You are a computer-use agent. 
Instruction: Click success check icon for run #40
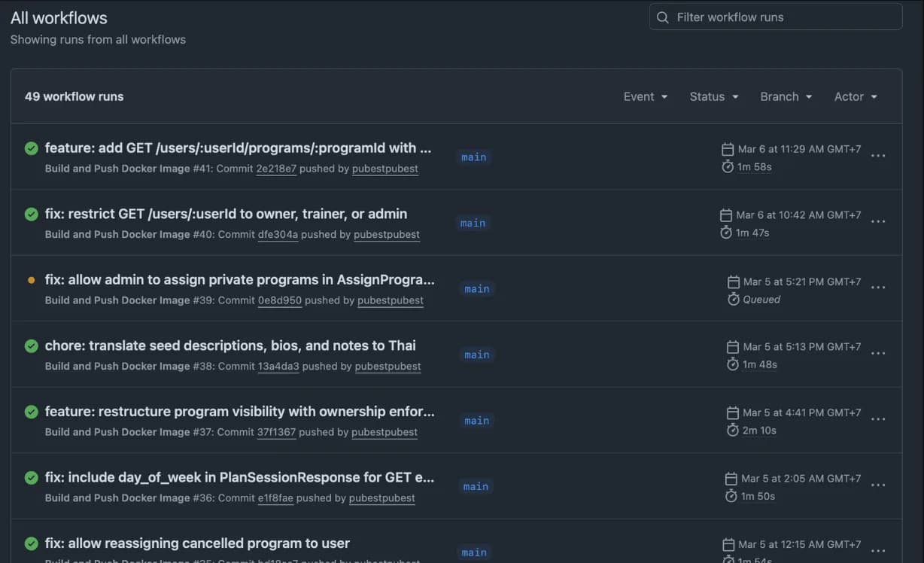pyautogui.click(x=32, y=215)
